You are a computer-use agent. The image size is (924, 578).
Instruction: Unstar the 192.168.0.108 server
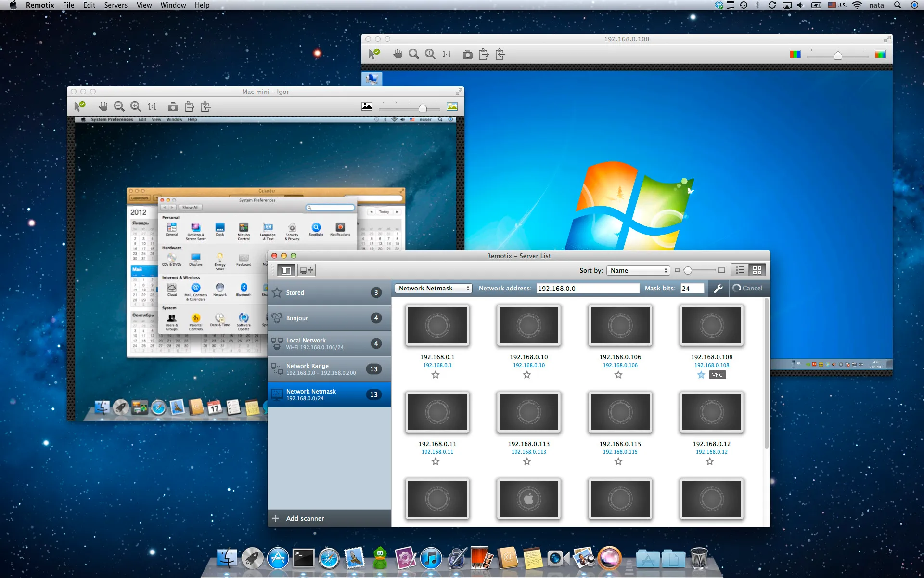point(701,374)
